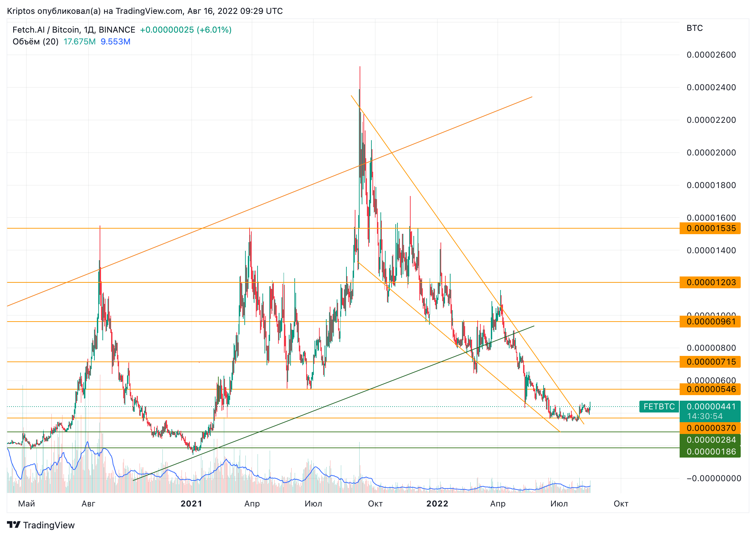Select the 0.00000715 orange price label
756x537 pixels.
coord(710,362)
